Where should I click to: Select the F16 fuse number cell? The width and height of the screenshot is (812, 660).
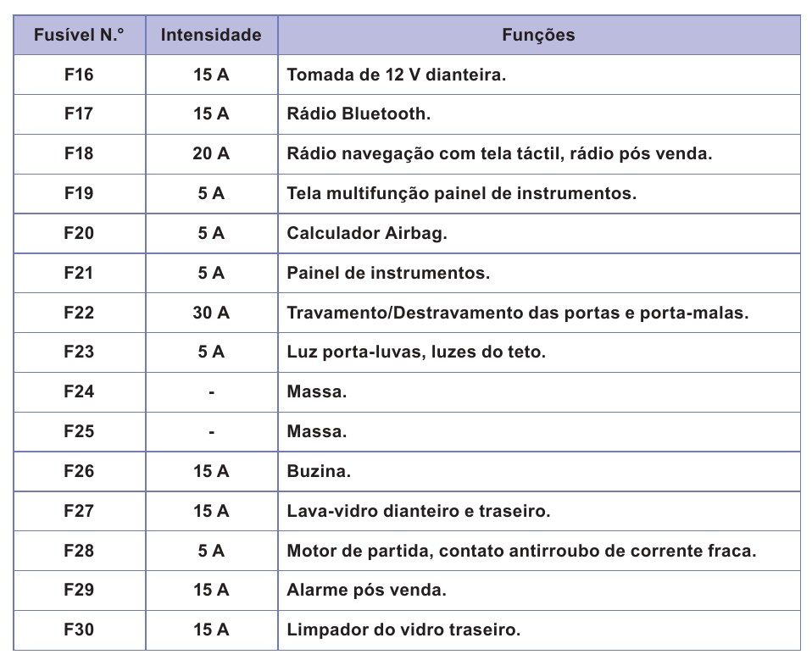click(x=79, y=75)
